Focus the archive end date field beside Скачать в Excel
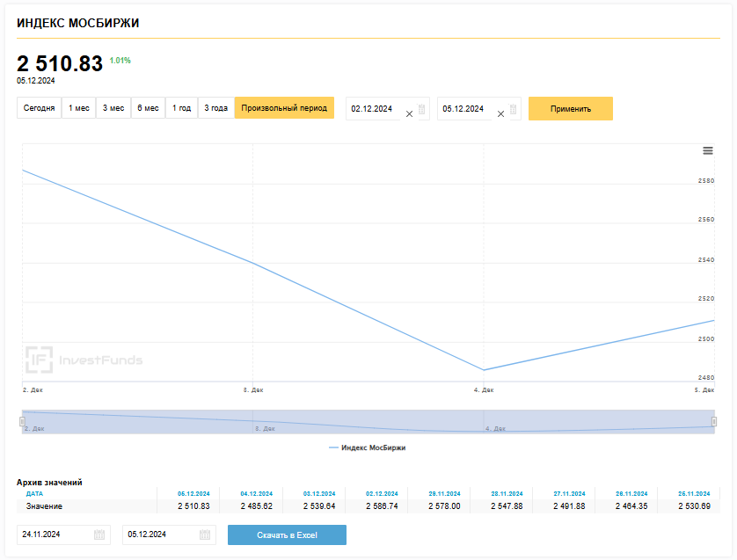This screenshot has height=560, width=737. tap(169, 535)
